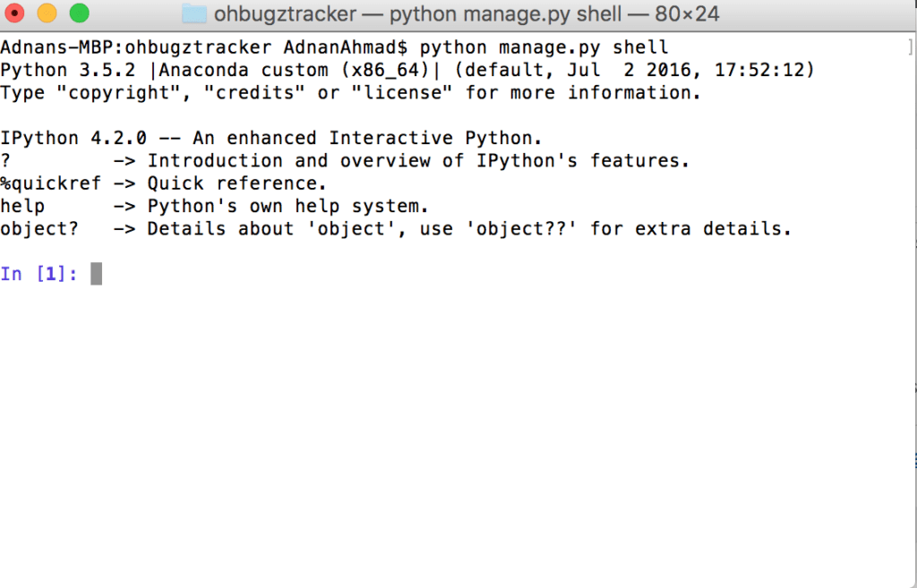Click the red close window button
The height and width of the screenshot is (588, 917).
(x=15, y=13)
